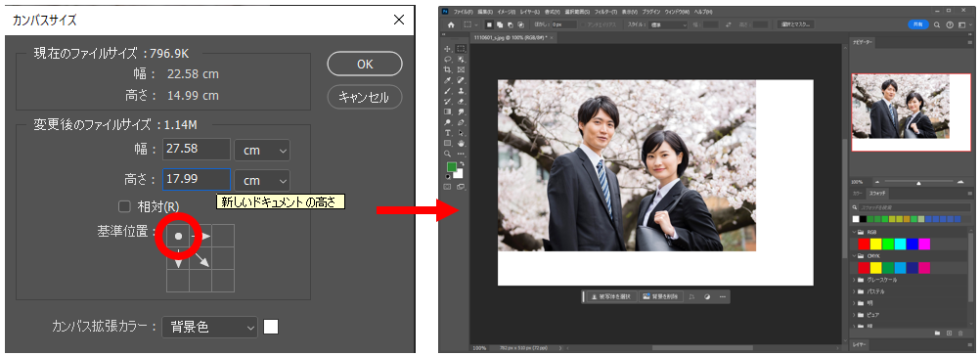980x356 pixels.
Task: Open the スタイル dropdown in options bar
Action: click(668, 25)
